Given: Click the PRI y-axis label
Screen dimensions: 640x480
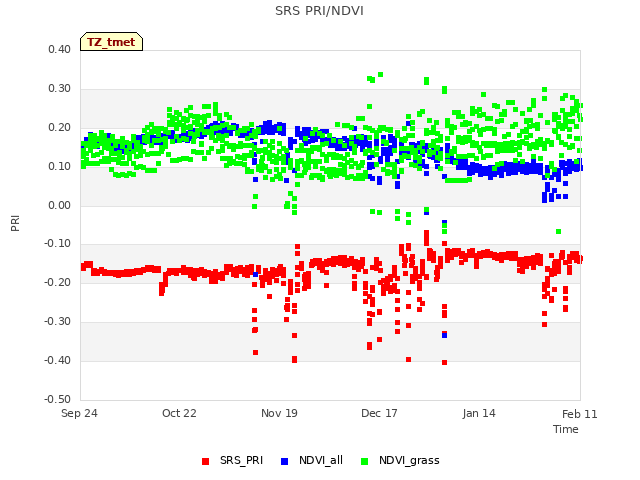Looking at the screenshot, I should click(x=15, y=223).
